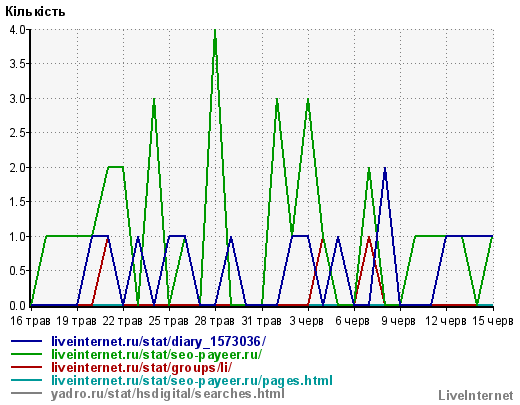This screenshot has height=405, width=520.
Task: Open the liveinternet.ru/stat/seo-payeer.ru/ legend link
Action: click(x=156, y=354)
